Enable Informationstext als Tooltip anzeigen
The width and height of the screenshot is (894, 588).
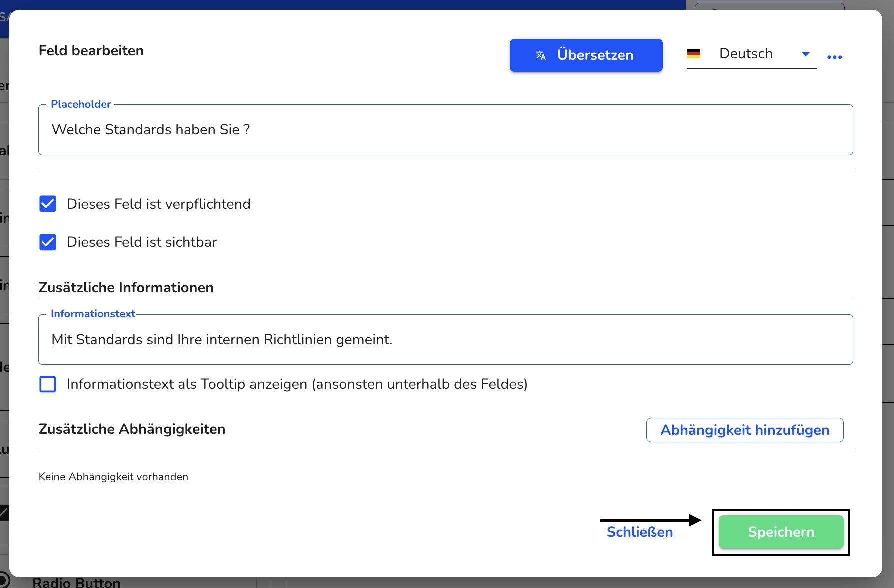[48, 384]
